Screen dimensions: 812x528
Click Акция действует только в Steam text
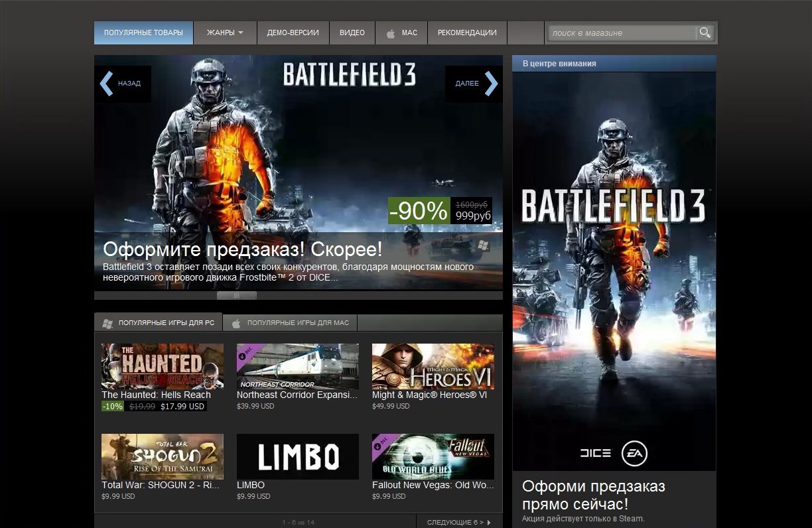[x=583, y=519]
